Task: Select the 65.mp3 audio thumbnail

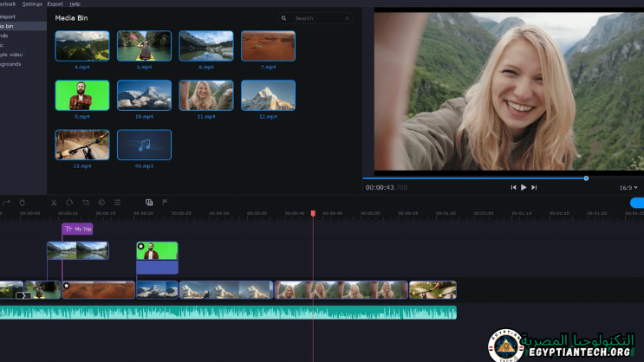Action: tap(144, 145)
